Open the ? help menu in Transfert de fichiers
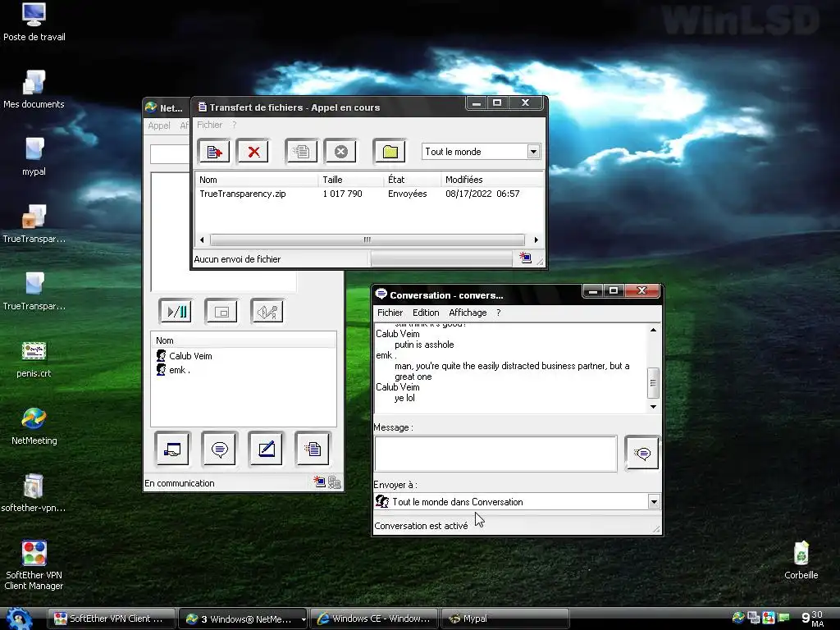This screenshot has width=840, height=630. tap(234, 125)
